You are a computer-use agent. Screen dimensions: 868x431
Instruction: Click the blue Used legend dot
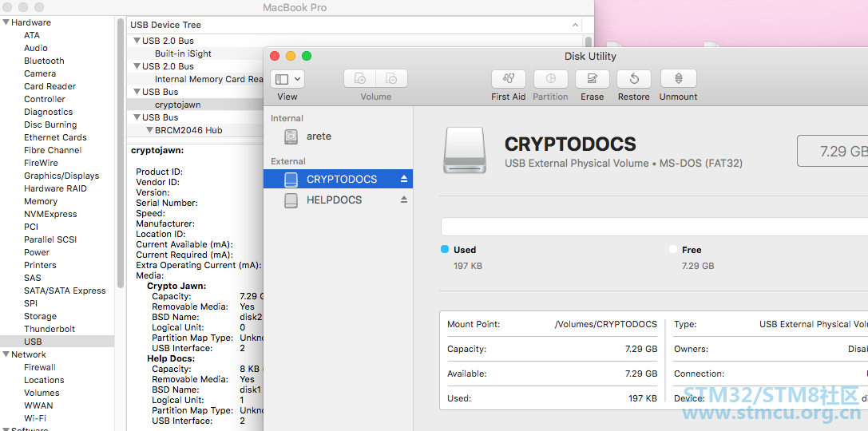point(445,250)
